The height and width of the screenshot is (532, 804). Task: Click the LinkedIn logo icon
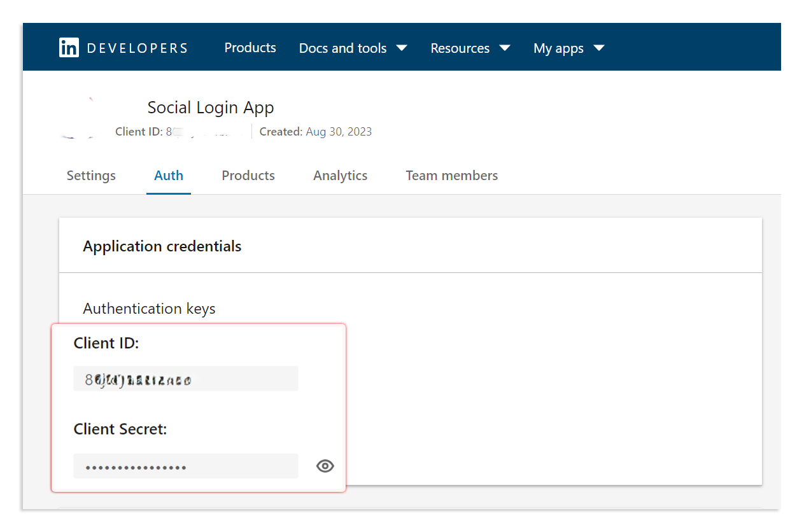coord(68,47)
